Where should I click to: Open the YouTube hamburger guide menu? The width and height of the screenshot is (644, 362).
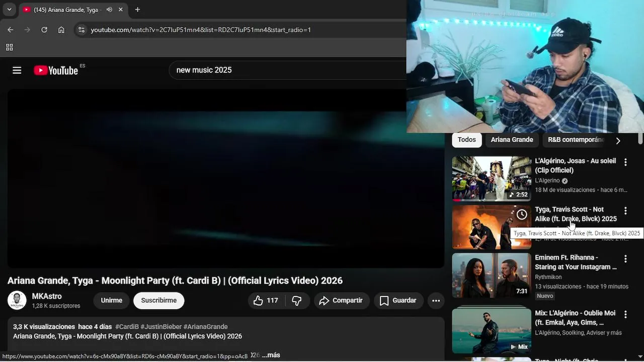(17, 70)
